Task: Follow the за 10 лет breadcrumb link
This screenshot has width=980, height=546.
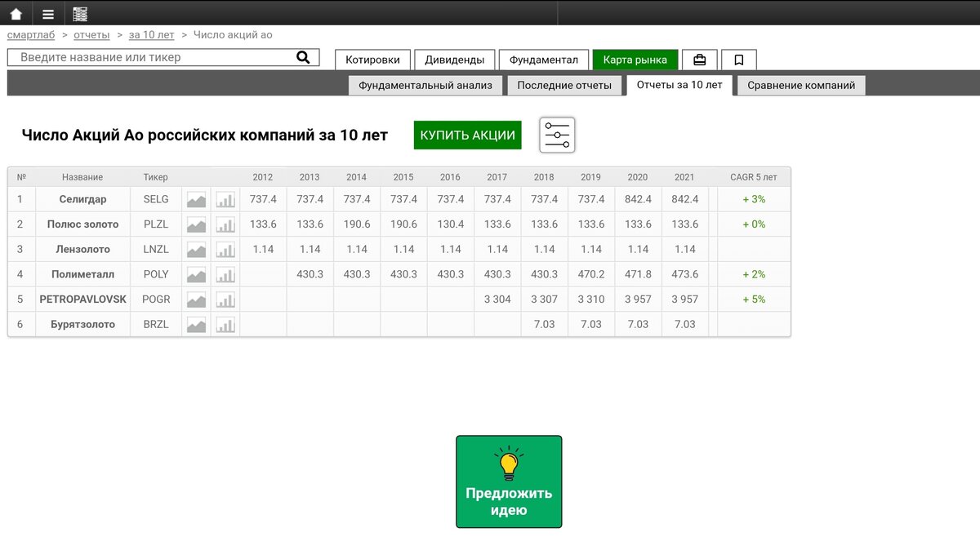Action: coord(151,35)
